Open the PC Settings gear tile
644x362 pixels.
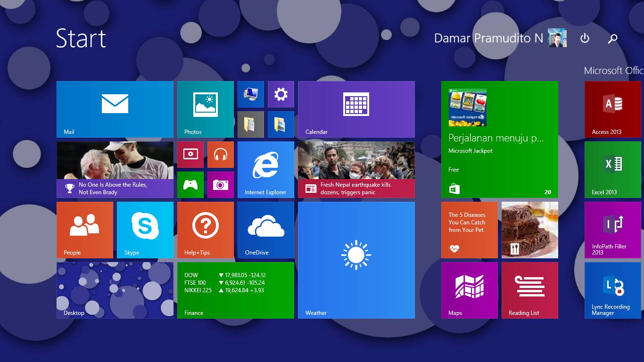pos(281,94)
